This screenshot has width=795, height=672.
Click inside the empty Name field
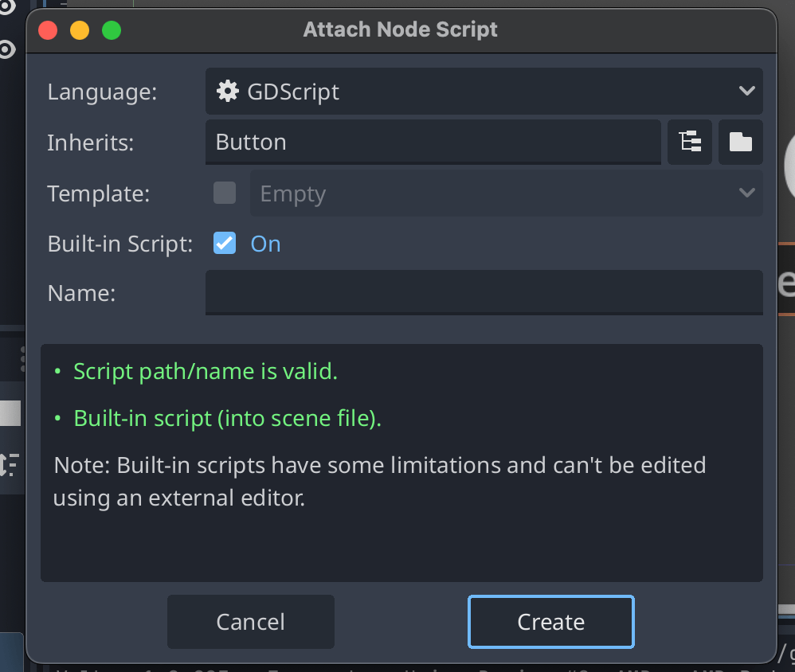tap(484, 292)
